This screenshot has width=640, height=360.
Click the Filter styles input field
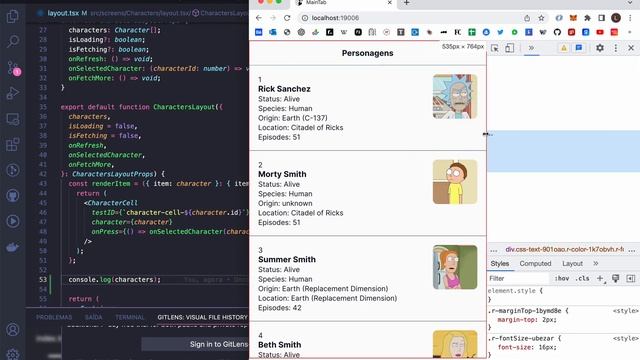coord(518,278)
